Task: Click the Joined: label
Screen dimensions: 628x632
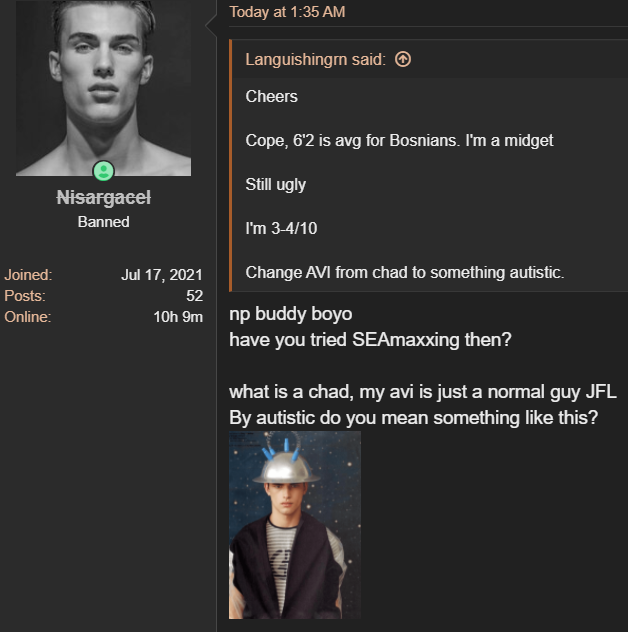Action: [x=28, y=275]
